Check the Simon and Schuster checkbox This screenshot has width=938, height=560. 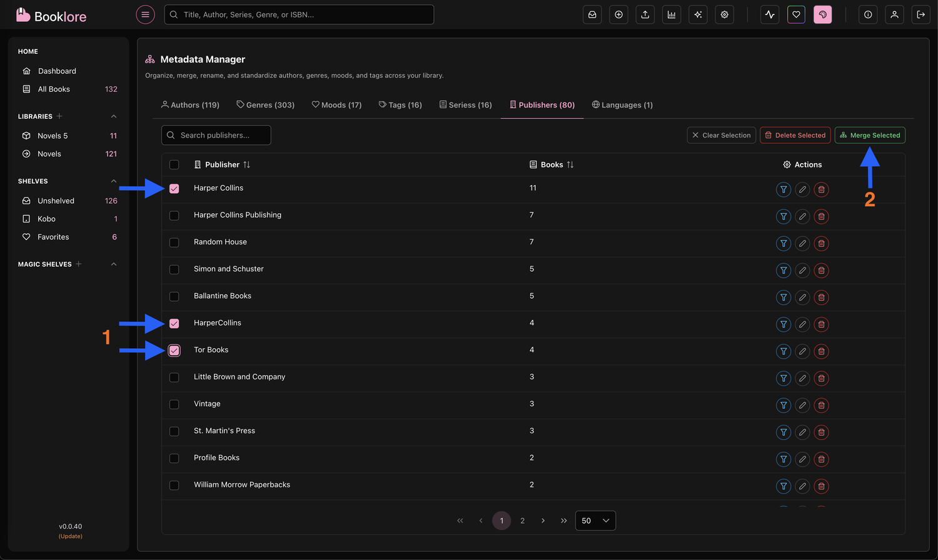coord(174,271)
